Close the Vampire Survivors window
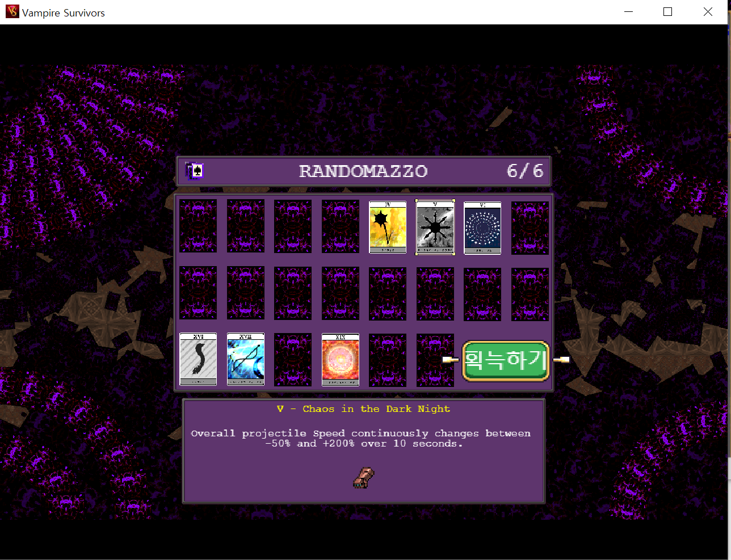Screen dimensions: 731x560 pos(708,12)
